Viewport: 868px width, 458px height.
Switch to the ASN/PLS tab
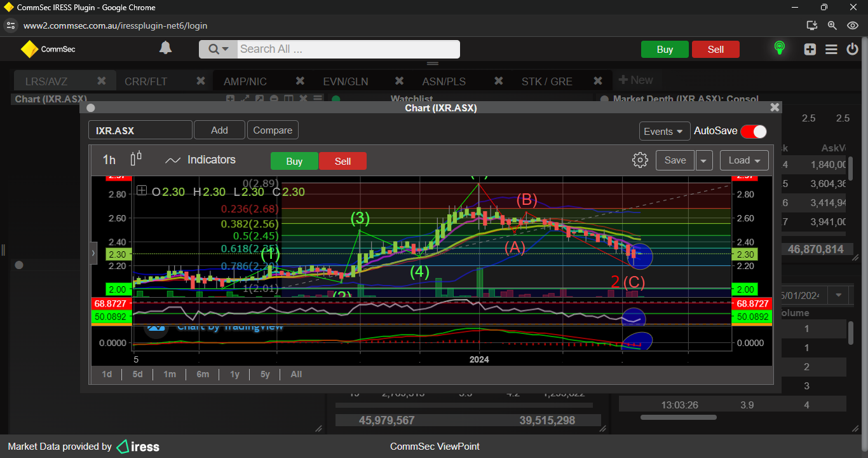tap(444, 81)
